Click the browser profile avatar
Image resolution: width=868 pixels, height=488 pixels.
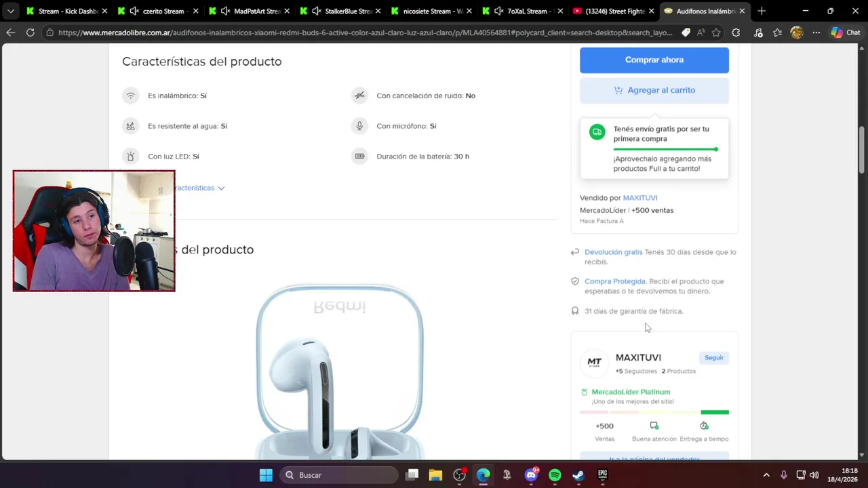(797, 33)
